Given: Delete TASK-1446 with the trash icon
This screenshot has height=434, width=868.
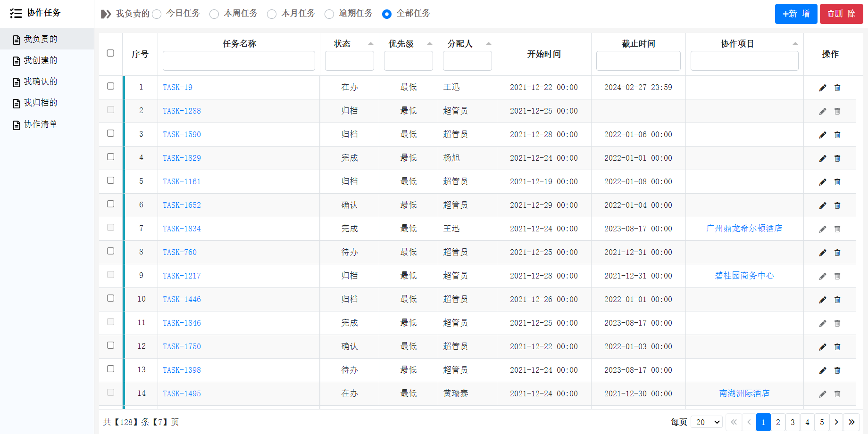Looking at the screenshot, I should tap(837, 300).
